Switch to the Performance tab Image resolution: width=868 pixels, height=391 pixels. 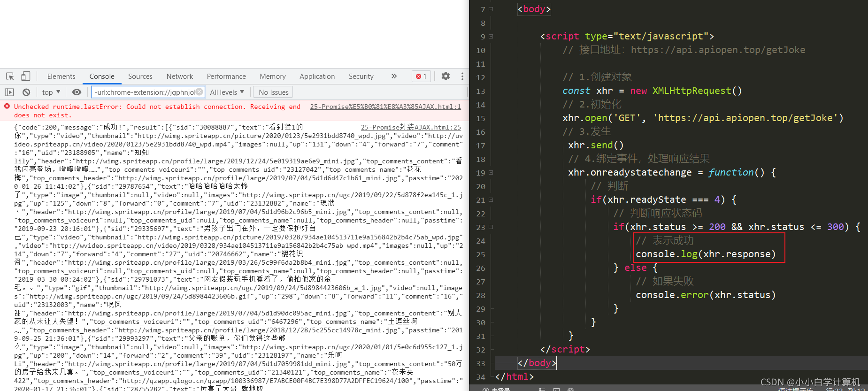coord(226,77)
